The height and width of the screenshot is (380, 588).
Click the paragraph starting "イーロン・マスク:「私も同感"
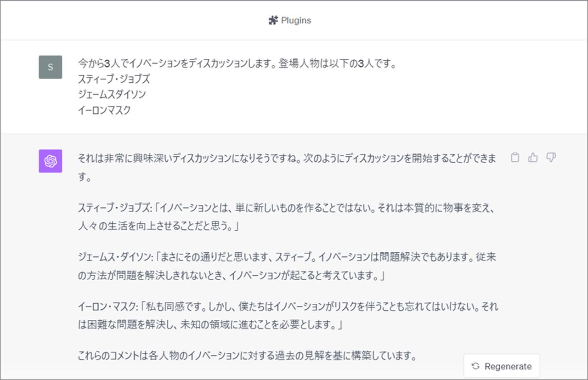pyautogui.click(x=288, y=316)
